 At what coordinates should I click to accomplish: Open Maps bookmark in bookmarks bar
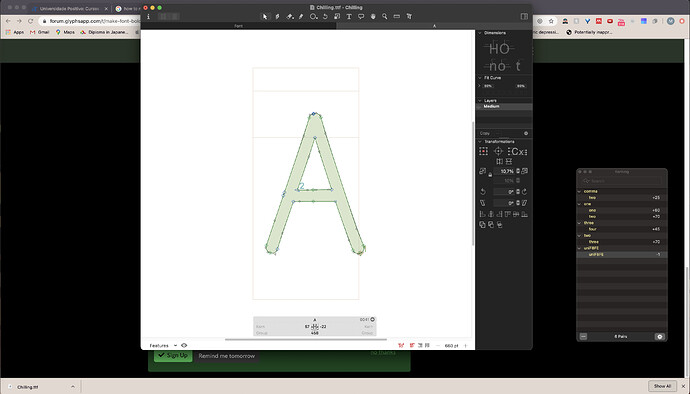pyautogui.click(x=65, y=32)
